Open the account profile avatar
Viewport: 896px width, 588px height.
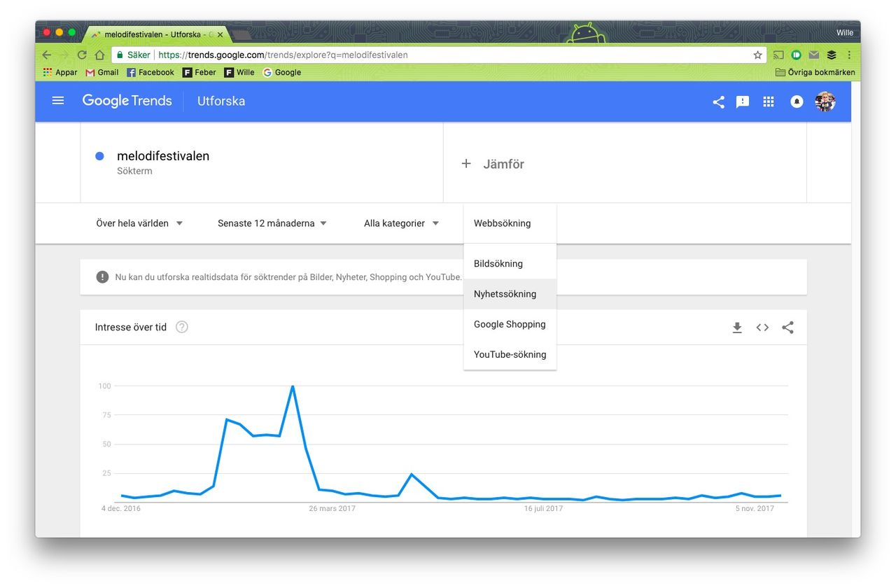click(825, 101)
